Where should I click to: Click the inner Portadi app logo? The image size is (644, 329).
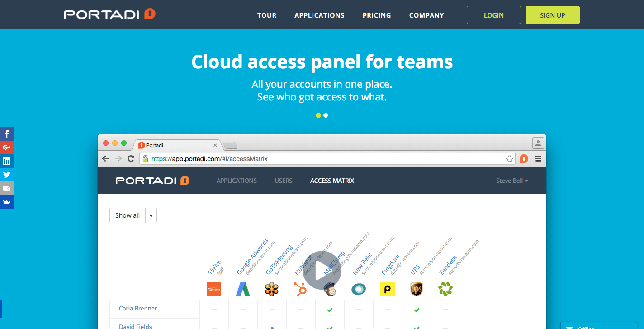(x=152, y=181)
